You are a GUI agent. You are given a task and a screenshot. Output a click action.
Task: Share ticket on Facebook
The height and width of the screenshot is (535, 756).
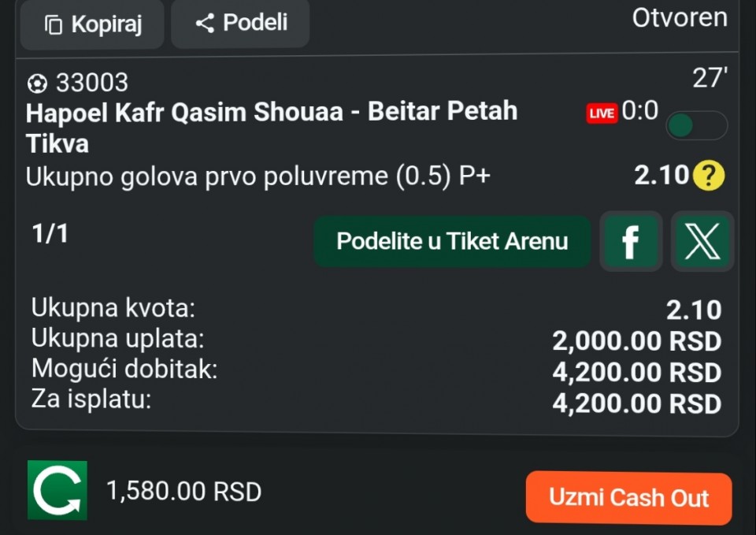click(629, 241)
